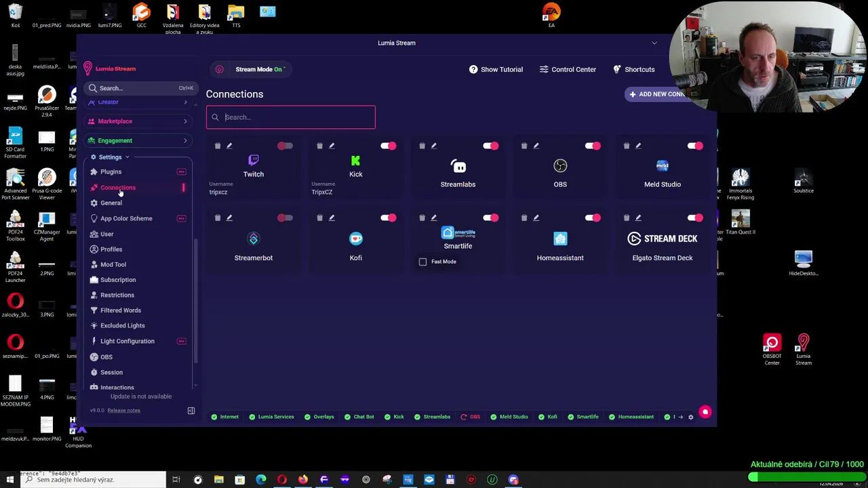The height and width of the screenshot is (488, 868).
Task: Edit the Elgato Stream Deck connection
Action: click(x=638, y=218)
